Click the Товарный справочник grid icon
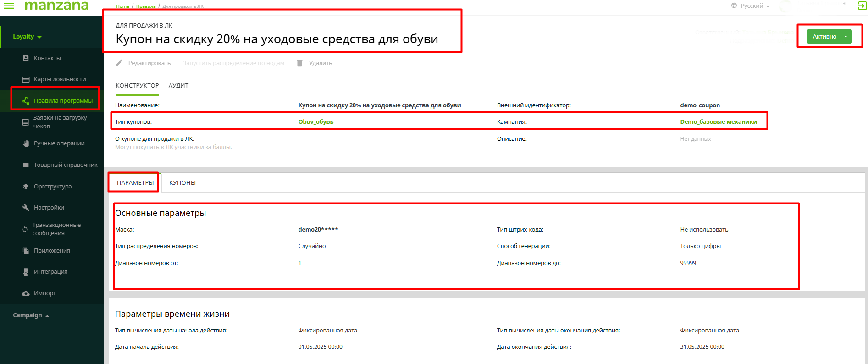 click(x=26, y=165)
